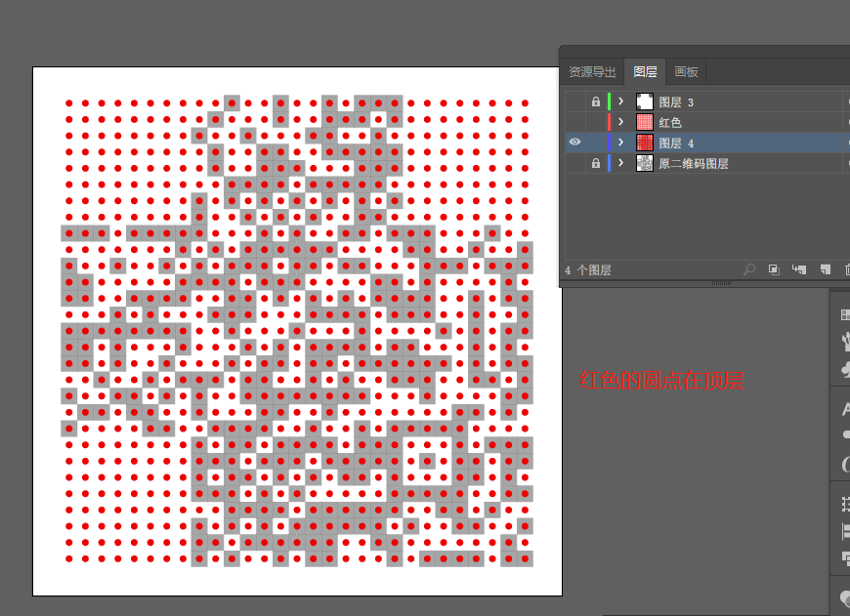Expand layer 图层 4 contents
The image size is (850, 616).
(621, 143)
